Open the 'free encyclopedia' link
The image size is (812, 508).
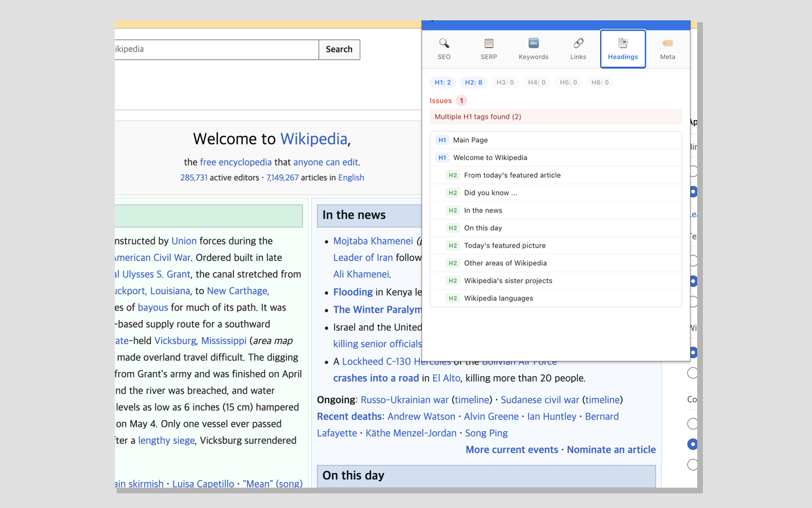(235, 163)
